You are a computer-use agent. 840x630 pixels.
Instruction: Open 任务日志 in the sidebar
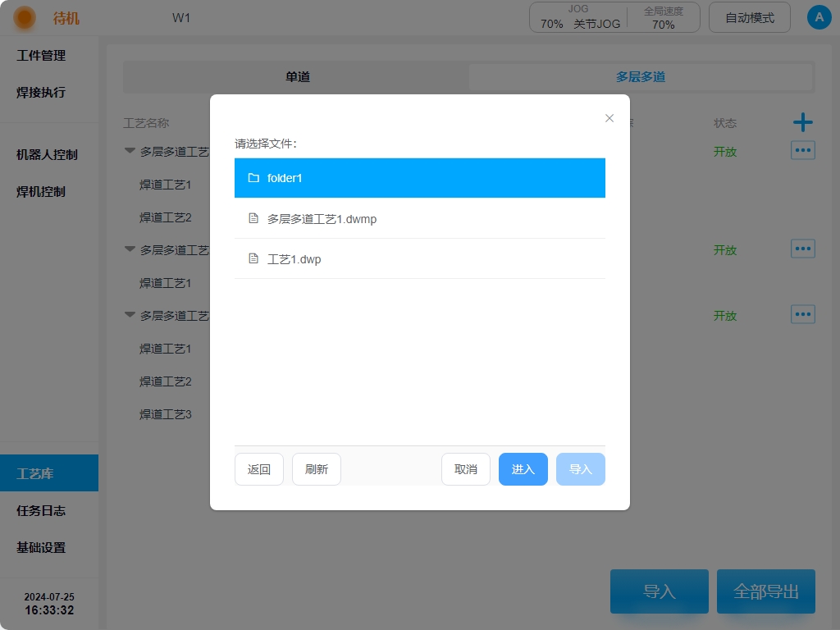click(x=41, y=510)
